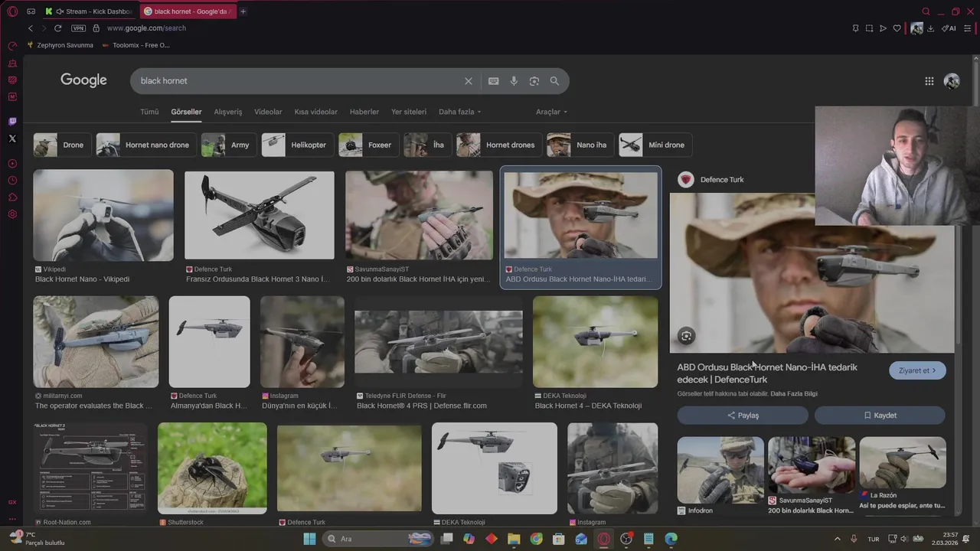Filter images by the Mini drone chip
980x551 pixels.
point(655,145)
